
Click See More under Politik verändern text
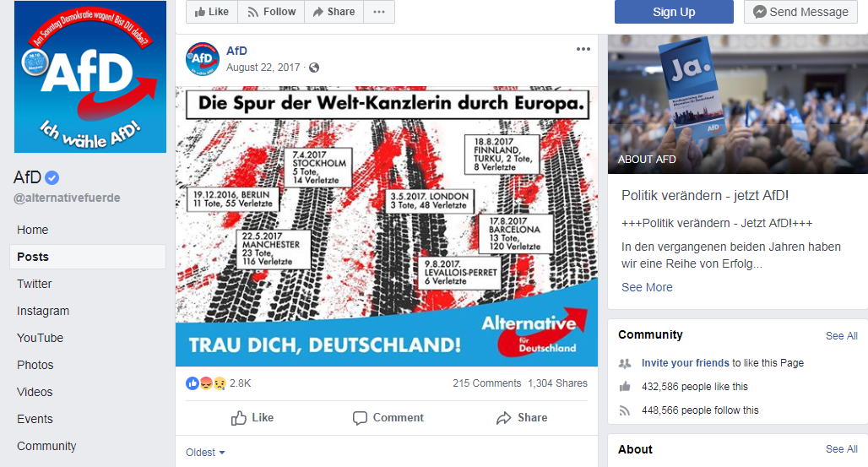point(647,287)
